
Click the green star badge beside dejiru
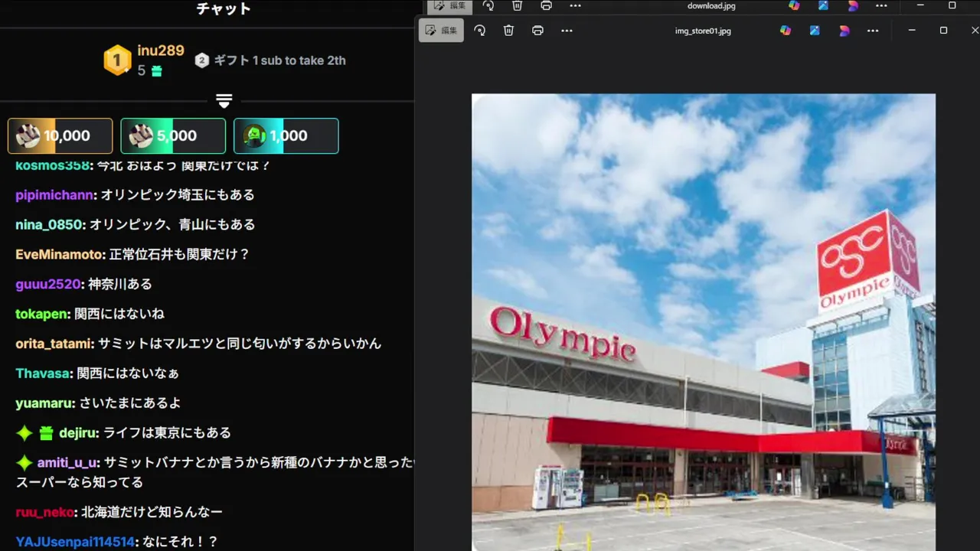pos(24,433)
